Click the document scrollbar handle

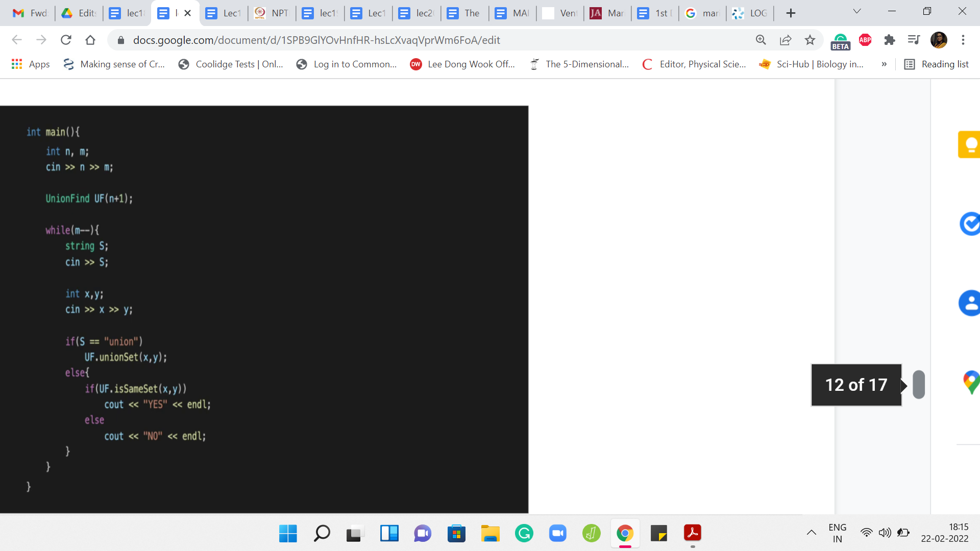[919, 385]
